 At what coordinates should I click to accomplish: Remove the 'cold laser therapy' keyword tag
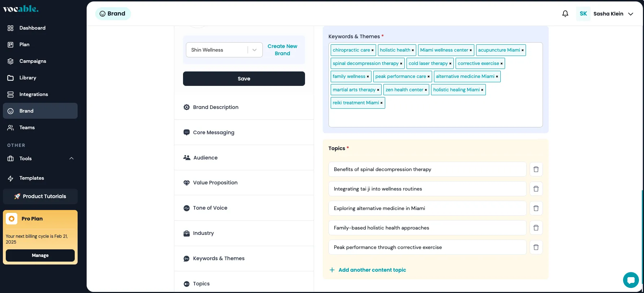pos(450,64)
